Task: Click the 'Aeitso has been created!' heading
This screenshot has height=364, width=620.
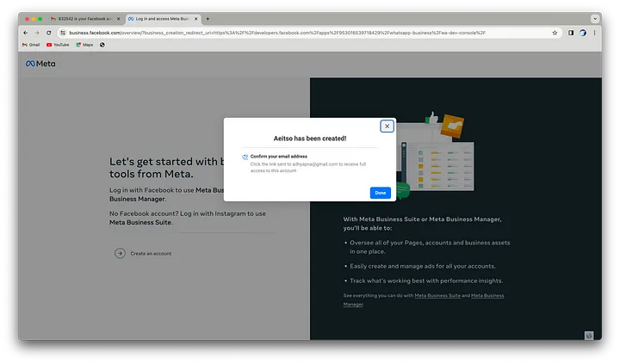Action: pyautogui.click(x=310, y=139)
